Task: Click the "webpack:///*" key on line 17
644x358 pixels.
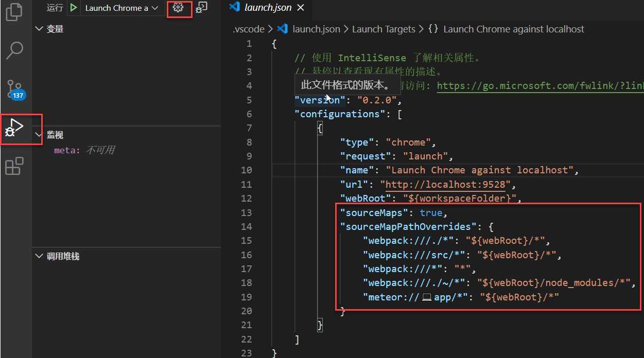Action: [x=403, y=268]
